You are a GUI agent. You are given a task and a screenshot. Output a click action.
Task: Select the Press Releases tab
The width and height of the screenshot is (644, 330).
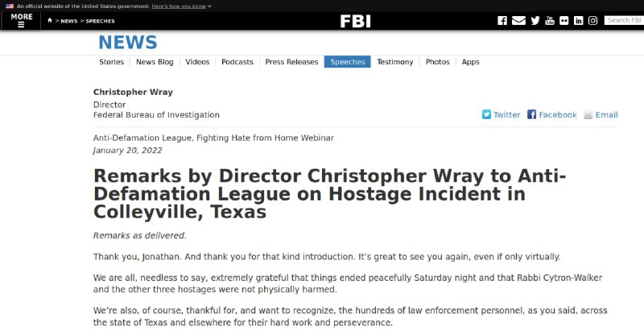point(291,62)
